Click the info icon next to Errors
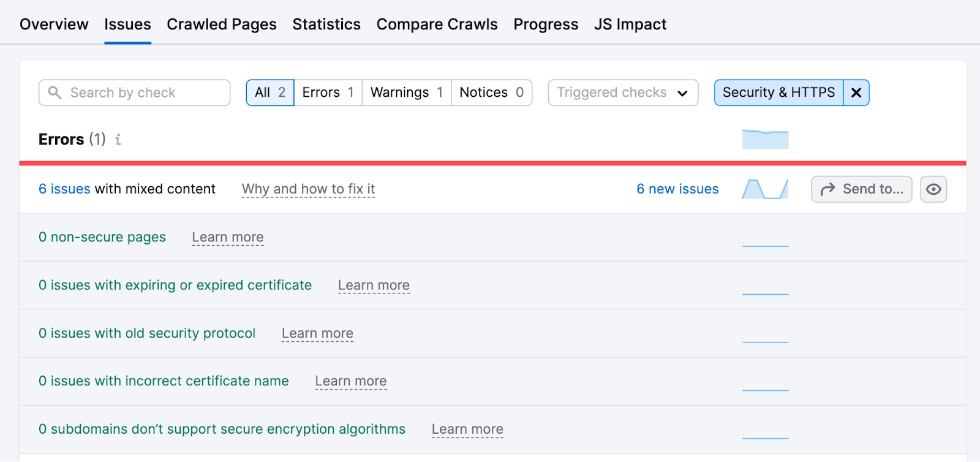Screen dimensions: 980x462 118,139
